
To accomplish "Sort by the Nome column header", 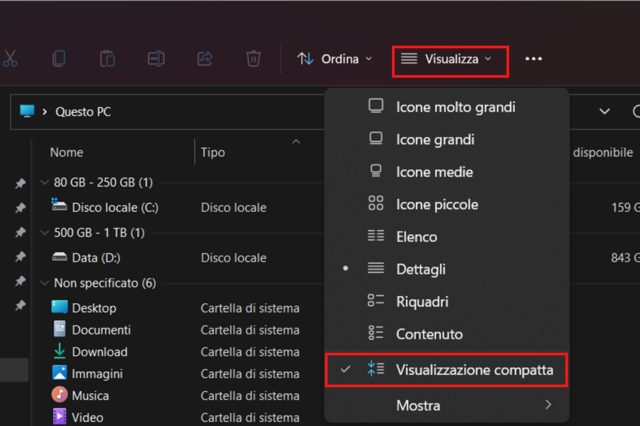I will pos(67,153).
